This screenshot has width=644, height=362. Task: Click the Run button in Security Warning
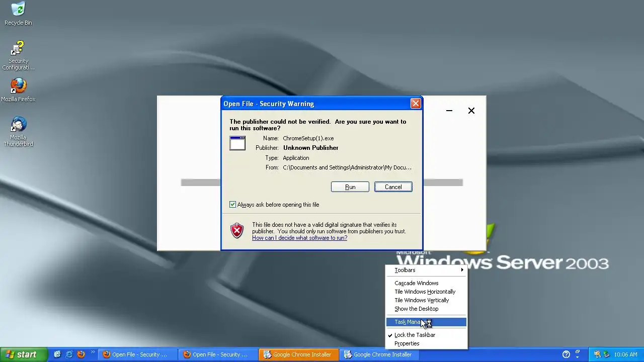pos(350,187)
